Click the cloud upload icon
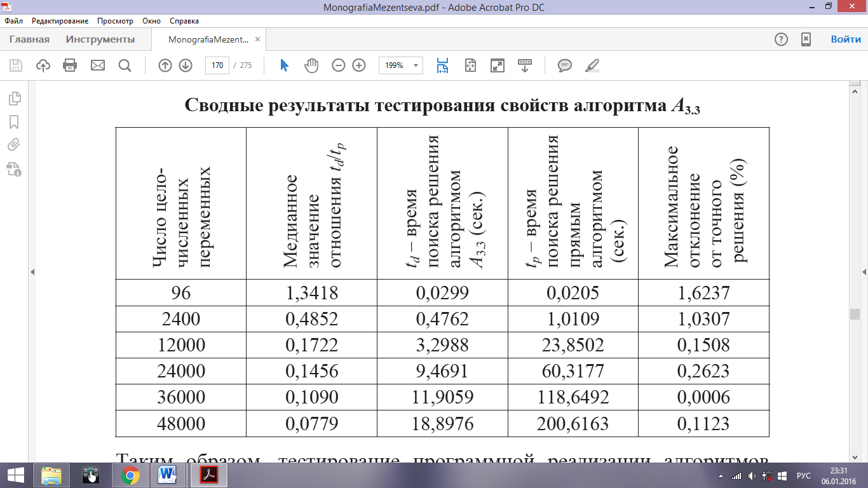Viewport: 868px width, 488px height. tap(43, 65)
